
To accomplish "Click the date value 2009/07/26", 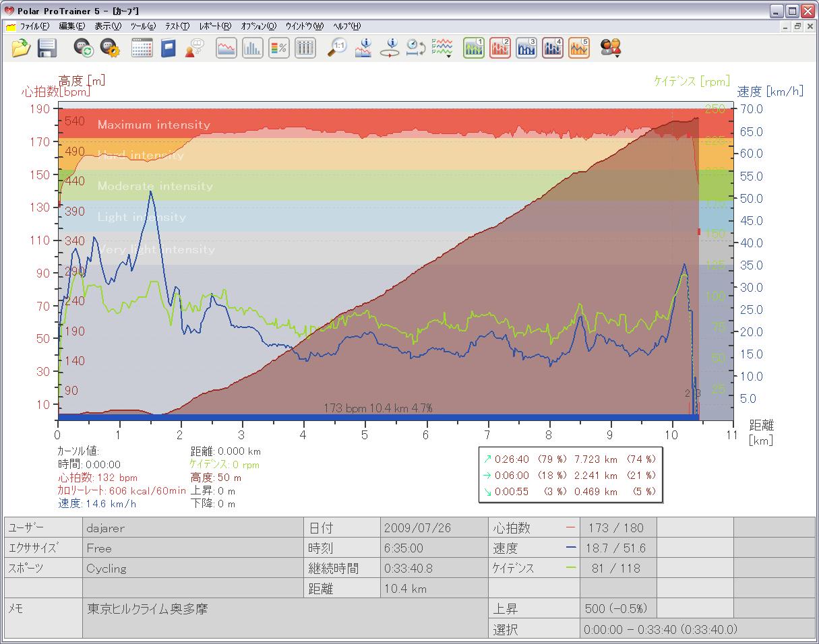I will coord(434,528).
